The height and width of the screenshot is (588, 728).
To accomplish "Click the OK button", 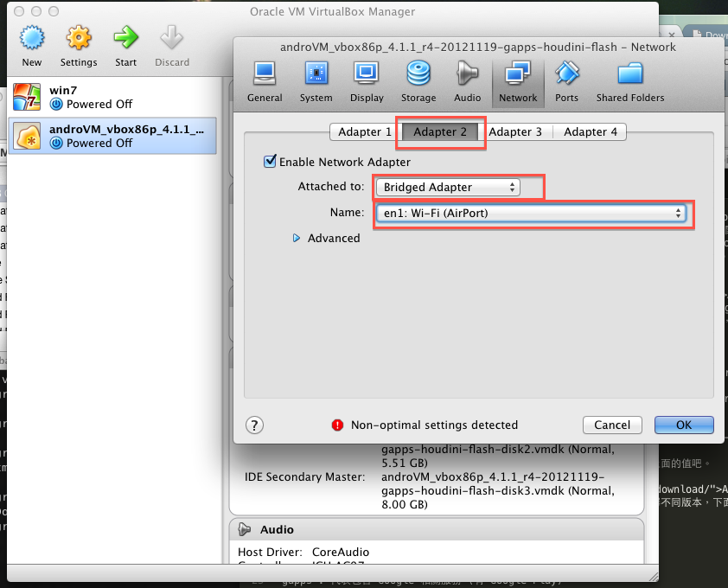I will tap(684, 425).
